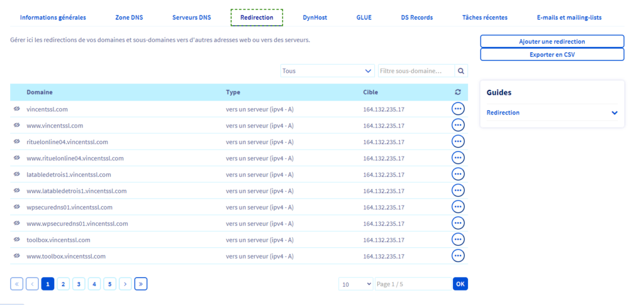Jump to page 3 in pagination
The image size is (644, 305).
[x=79, y=284]
